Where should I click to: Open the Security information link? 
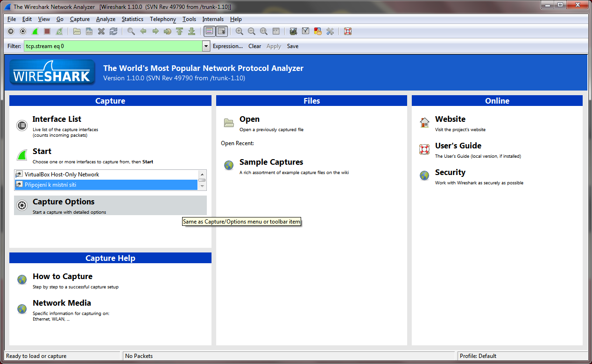450,173
